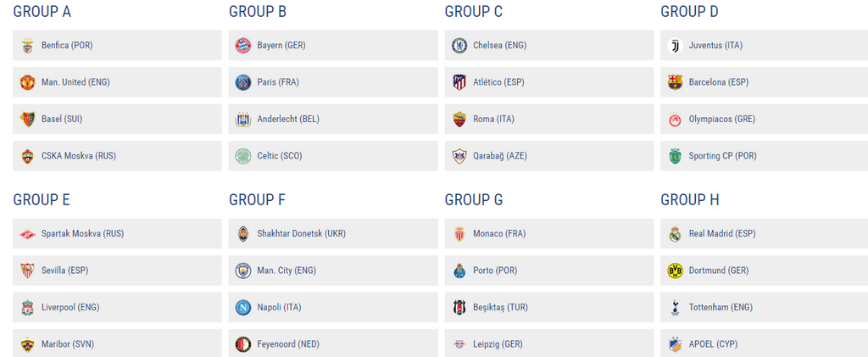Select the Celtic (SCO) row
The height and width of the screenshot is (357, 868).
point(333,156)
